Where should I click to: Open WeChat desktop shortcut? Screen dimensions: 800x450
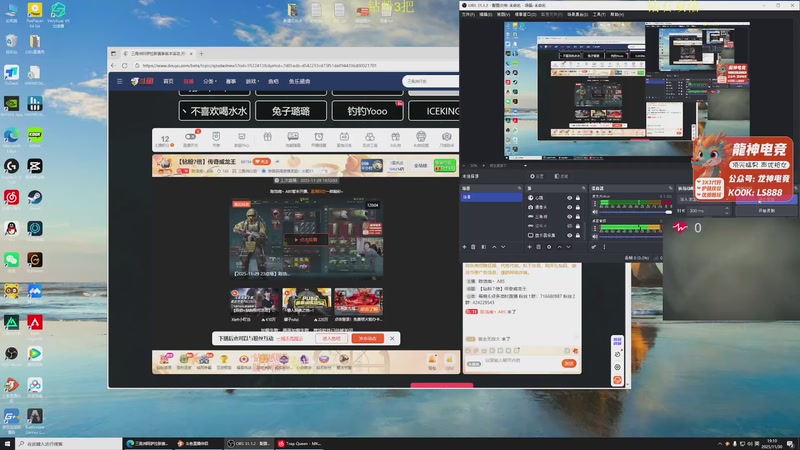(11, 260)
